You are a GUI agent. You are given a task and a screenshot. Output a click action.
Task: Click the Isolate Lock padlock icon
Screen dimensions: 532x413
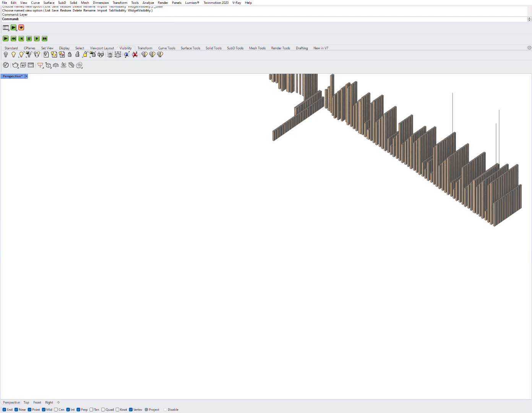(x=93, y=55)
